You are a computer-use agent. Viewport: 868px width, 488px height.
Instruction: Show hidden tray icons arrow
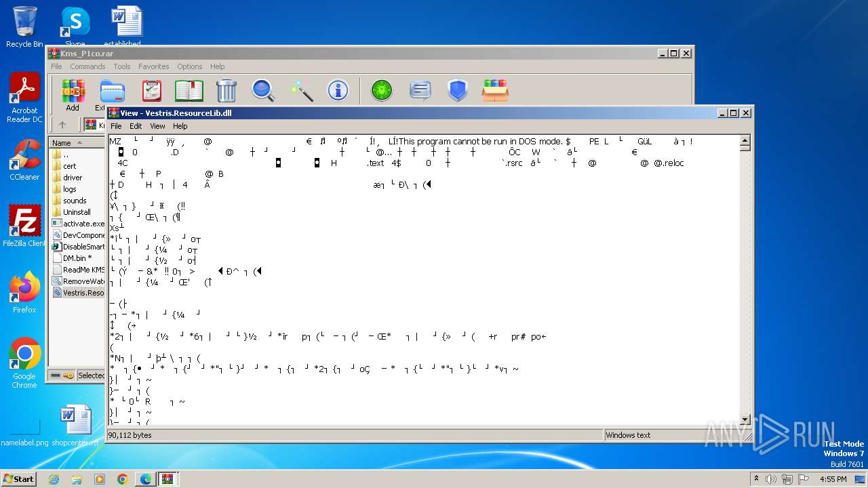[757, 479]
